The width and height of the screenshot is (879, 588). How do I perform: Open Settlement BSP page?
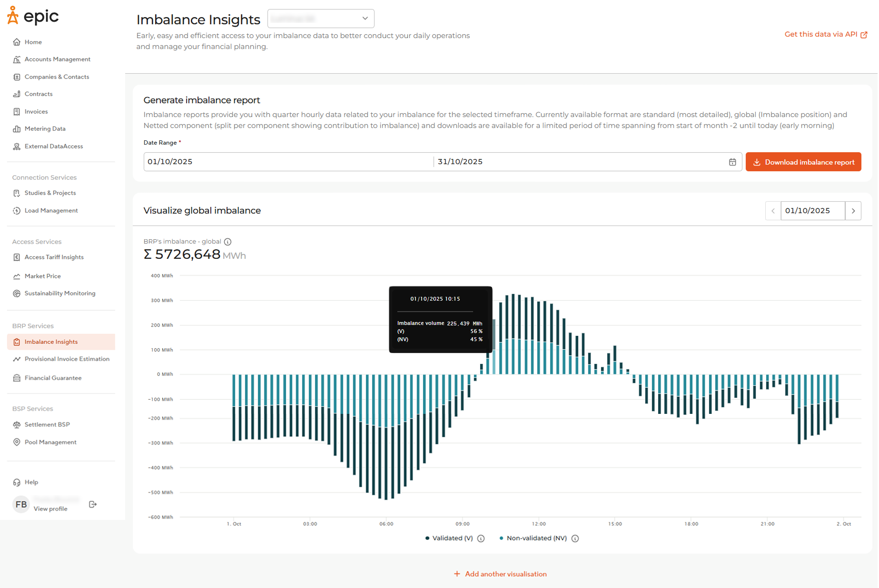[47, 424]
